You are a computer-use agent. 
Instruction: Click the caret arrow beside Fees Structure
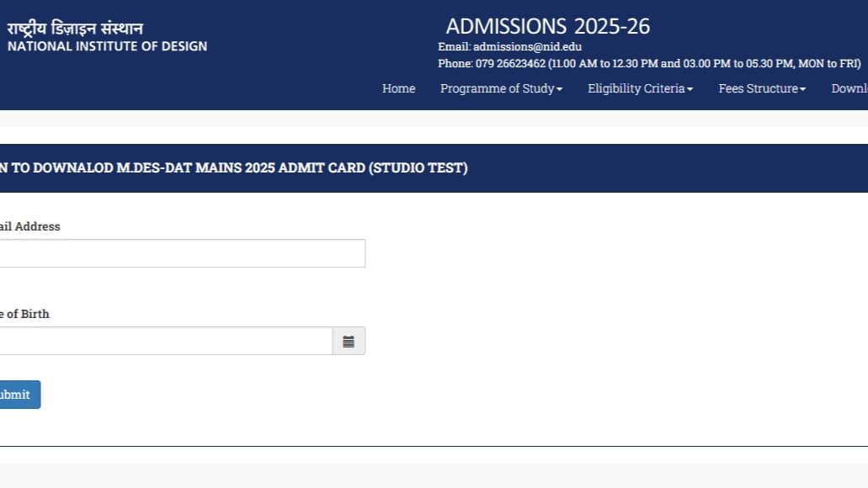pos(803,89)
